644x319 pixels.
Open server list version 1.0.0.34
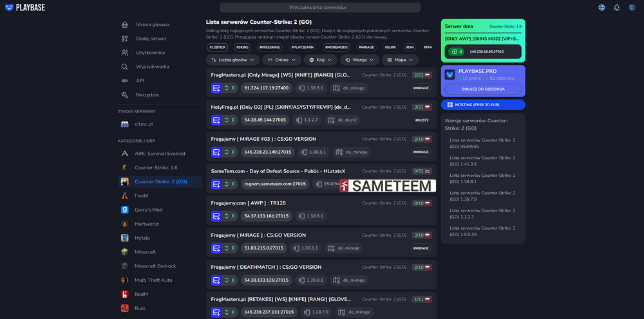482,232
